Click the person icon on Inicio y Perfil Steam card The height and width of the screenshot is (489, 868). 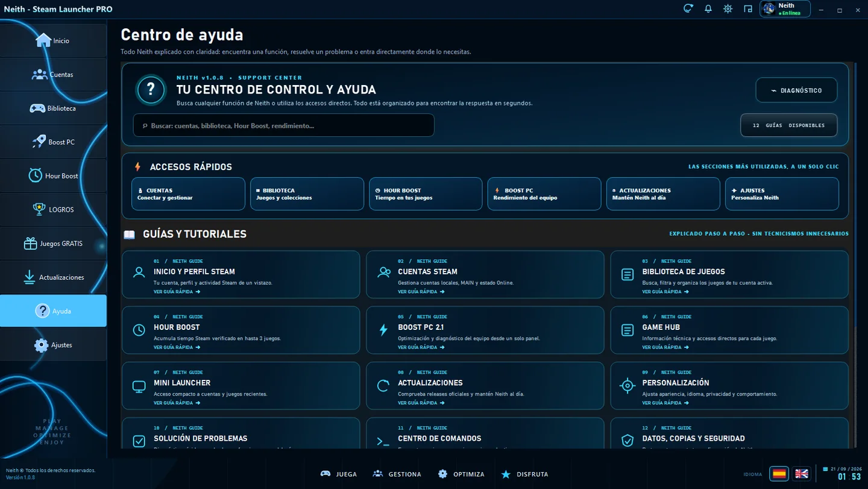[x=139, y=273]
